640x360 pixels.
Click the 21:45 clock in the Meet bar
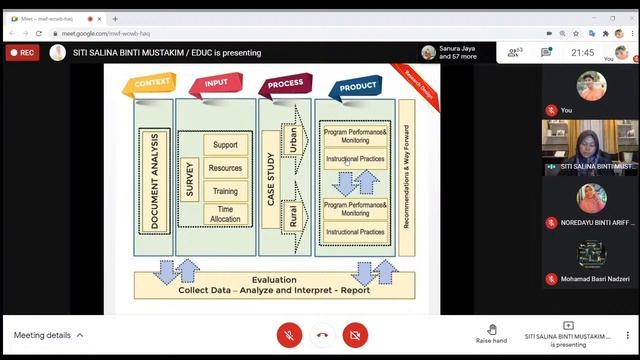(582, 53)
